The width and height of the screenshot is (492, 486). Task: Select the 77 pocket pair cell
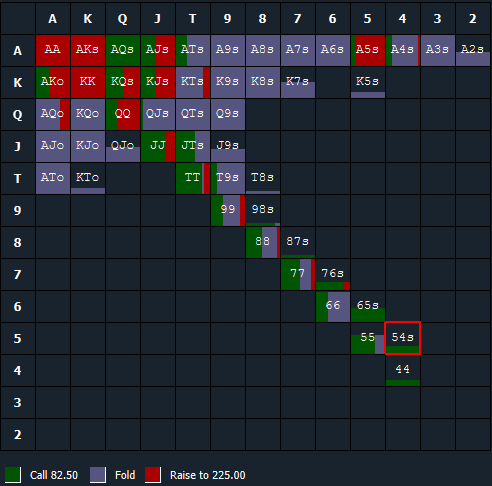[298, 274]
